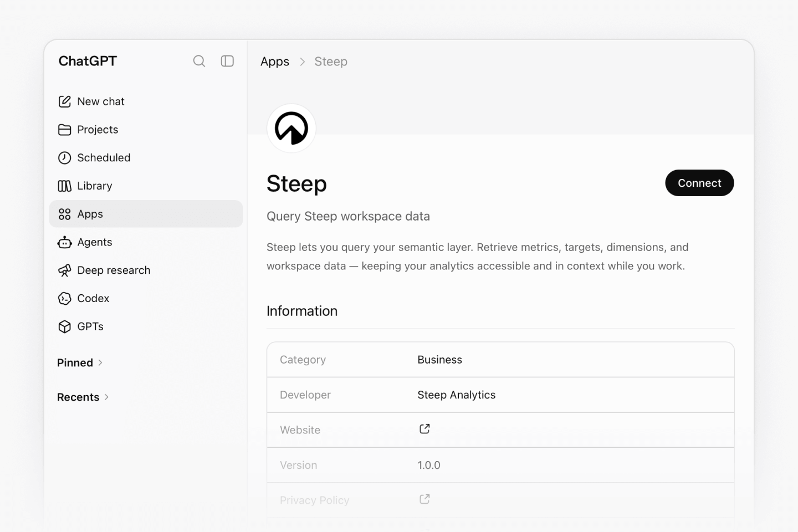The image size is (798, 532).
Task: Click the Steep Analytics developer name
Action: pos(457,395)
